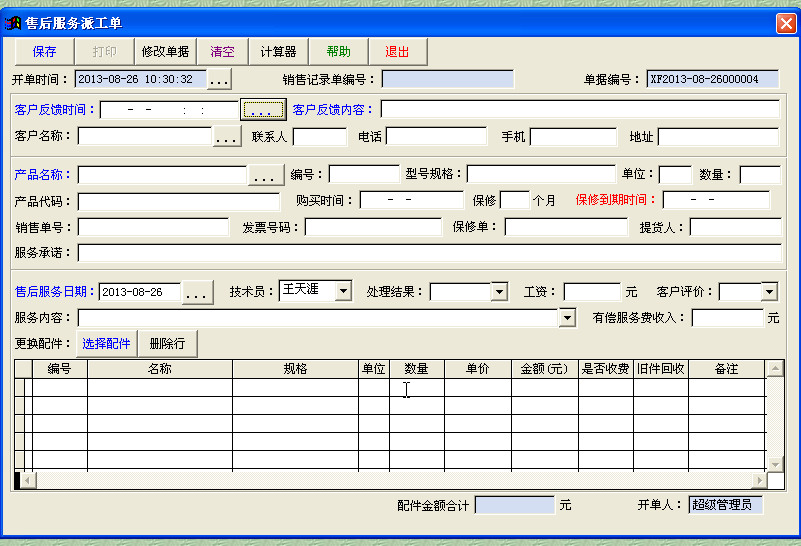
Task: Expand the 处理结果 dropdown
Action: click(499, 292)
